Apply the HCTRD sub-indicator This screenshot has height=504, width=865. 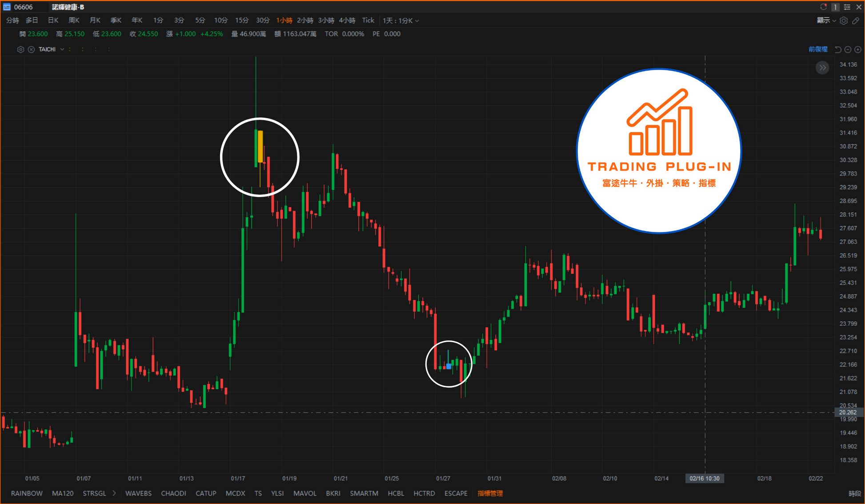pos(424,493)
